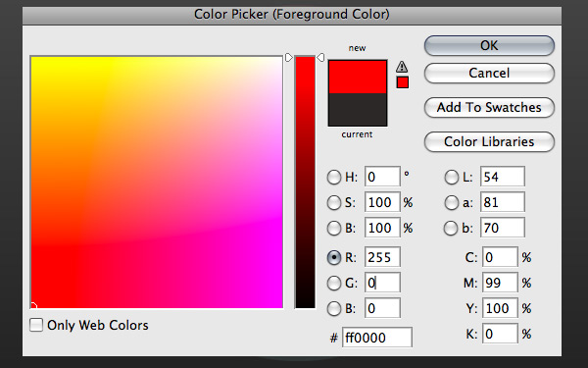Click the brightness B field with 100
This screenshot has width=588, height=368.
[x=382, y=228]
